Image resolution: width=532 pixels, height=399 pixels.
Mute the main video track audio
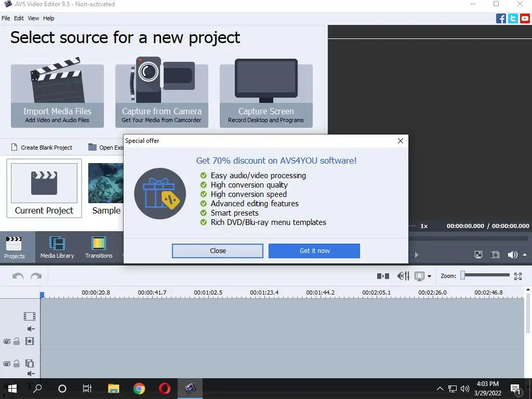[x=31, y=329]
